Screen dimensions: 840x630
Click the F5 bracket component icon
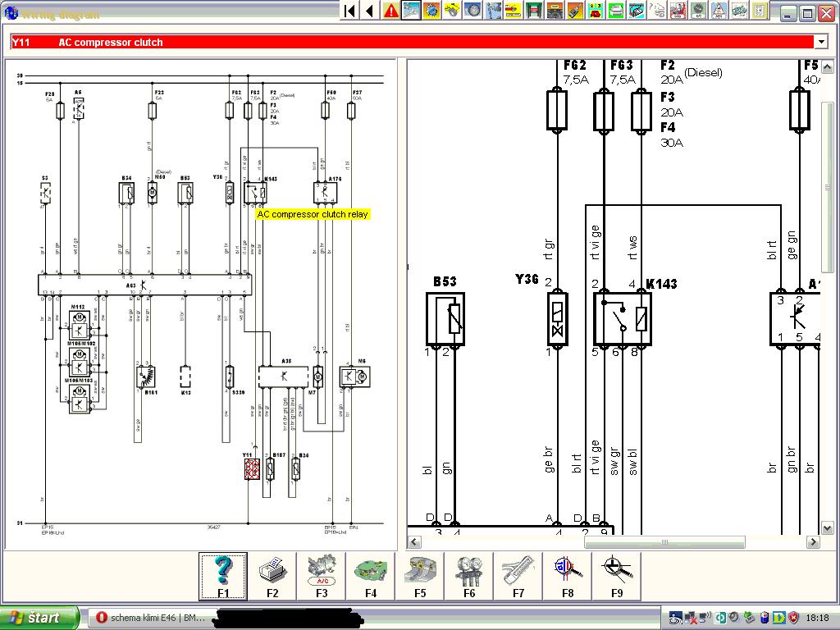(419, 576)
